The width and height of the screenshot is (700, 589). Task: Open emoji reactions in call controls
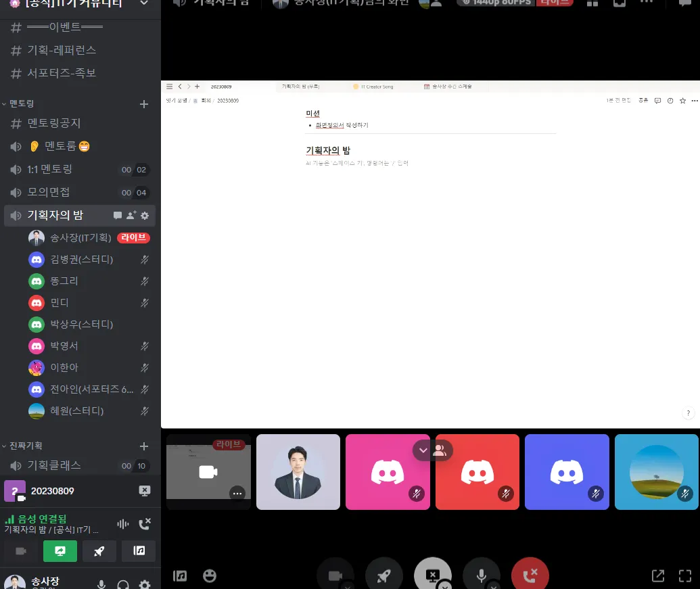coord(210,576)
